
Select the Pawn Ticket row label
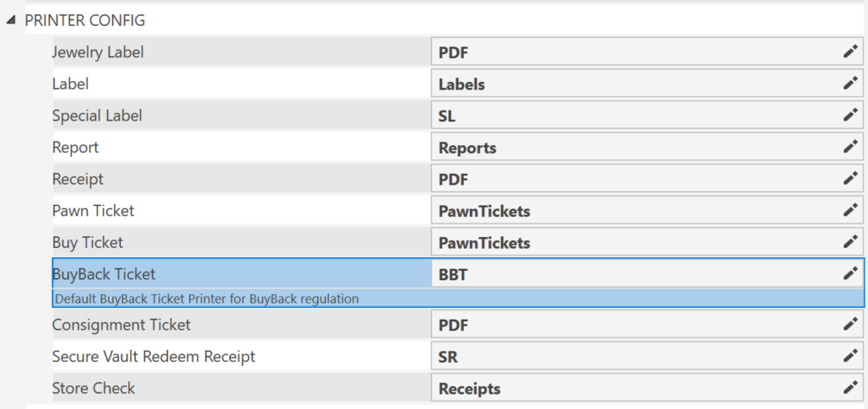(93, 211)
